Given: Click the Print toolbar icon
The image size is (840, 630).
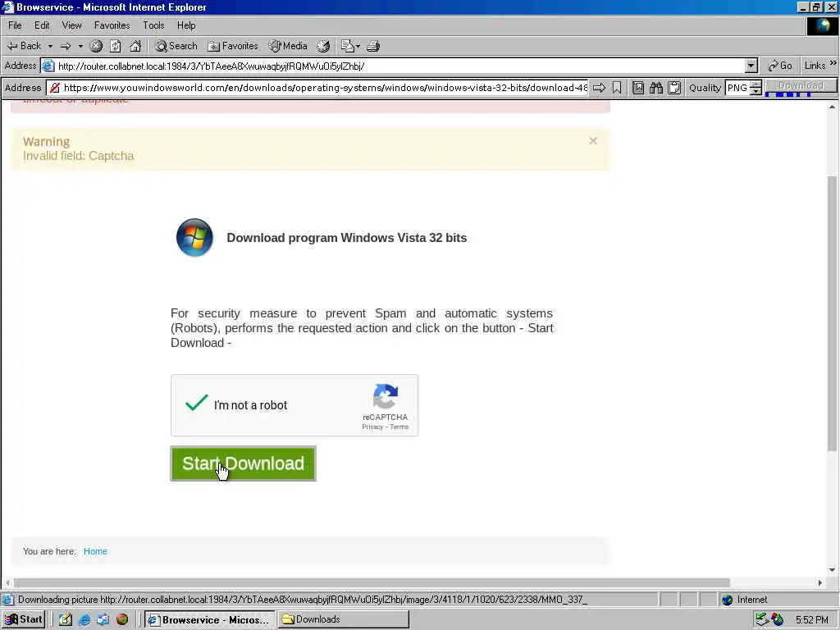Looking at the screenshot, I should point(373,46).
